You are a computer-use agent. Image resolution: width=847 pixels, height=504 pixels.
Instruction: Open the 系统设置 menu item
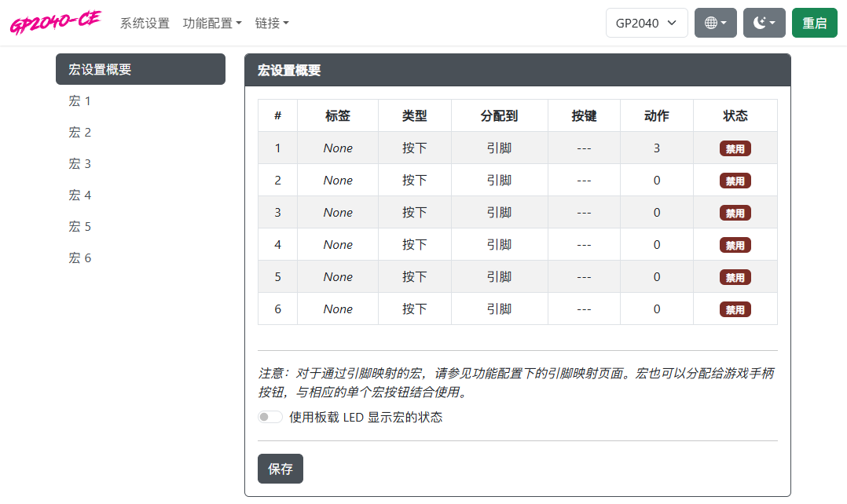click(144, 23)
